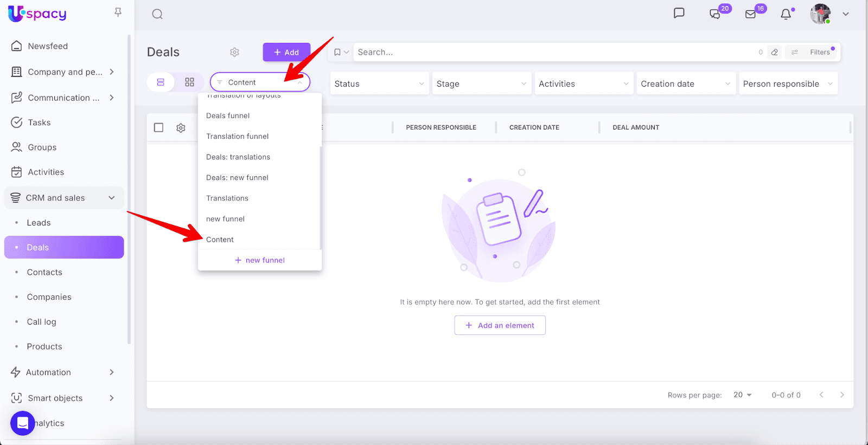Click the Uspacy logo
This screenshot has height=445, width=868.
37,14
